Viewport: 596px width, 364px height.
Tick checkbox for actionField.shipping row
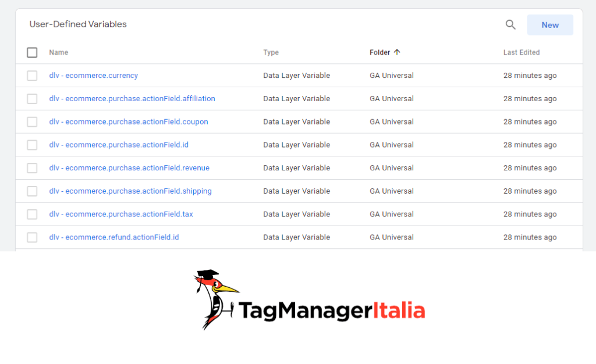[x=33, y=191]
